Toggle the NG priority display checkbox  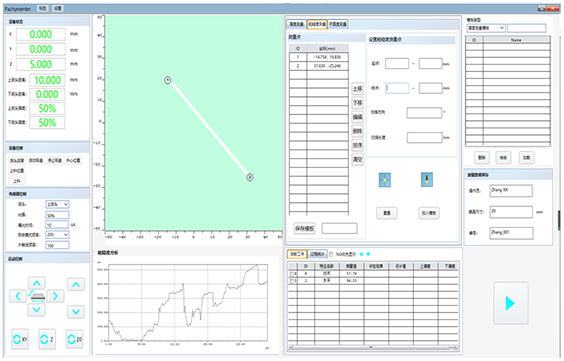(x=331, y=254)
